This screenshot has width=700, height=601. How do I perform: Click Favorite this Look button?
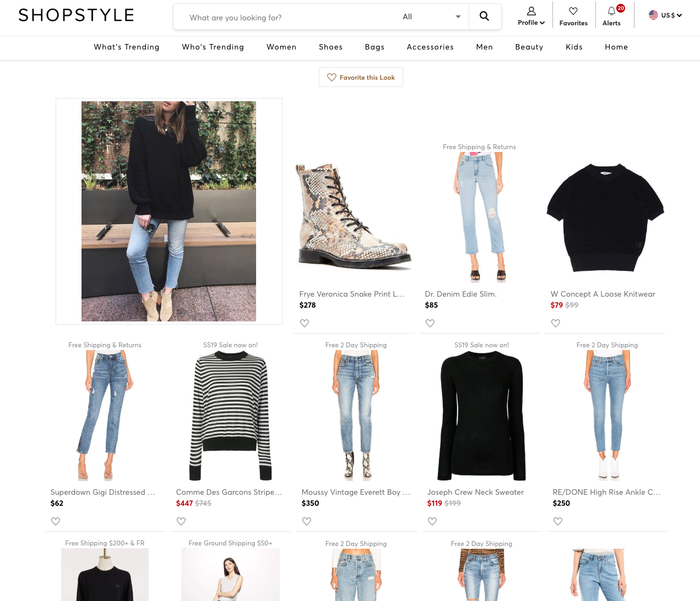[x=361, y=78]
